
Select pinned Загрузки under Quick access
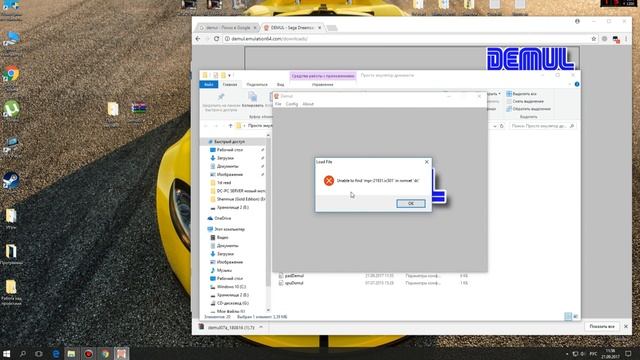tap(225, 158)
